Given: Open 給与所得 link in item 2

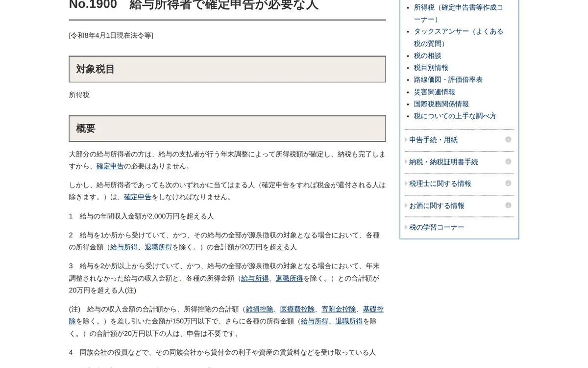Looking at the screenshot, I should (124, 247).
